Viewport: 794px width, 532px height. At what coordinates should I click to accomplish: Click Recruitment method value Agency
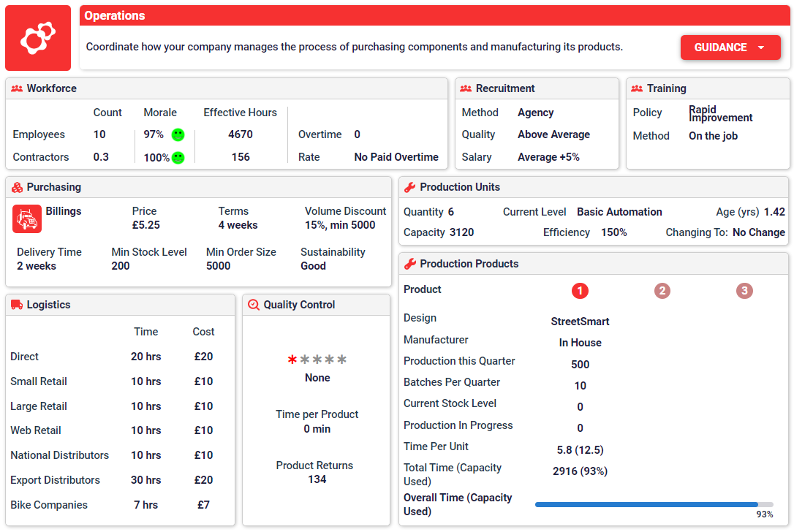coord(535,113)
